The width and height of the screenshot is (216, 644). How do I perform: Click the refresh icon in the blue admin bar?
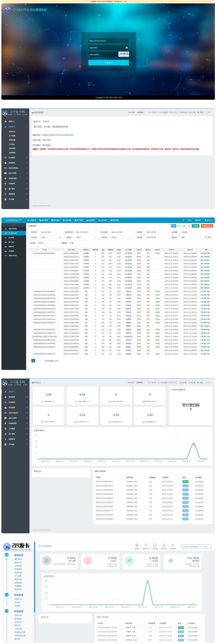pos(184,220)
